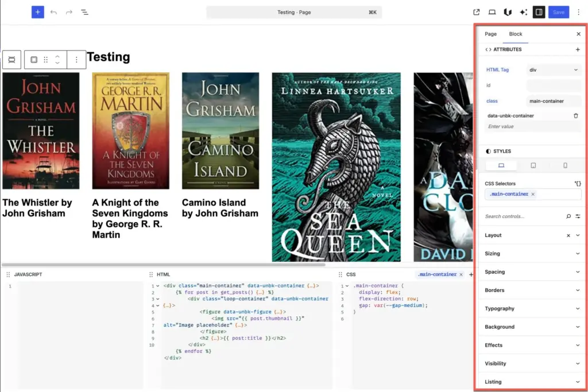The height and width of the screenshot is (392, 588).
Task: Select the Camino Island book cover
Action: point(220,131)
